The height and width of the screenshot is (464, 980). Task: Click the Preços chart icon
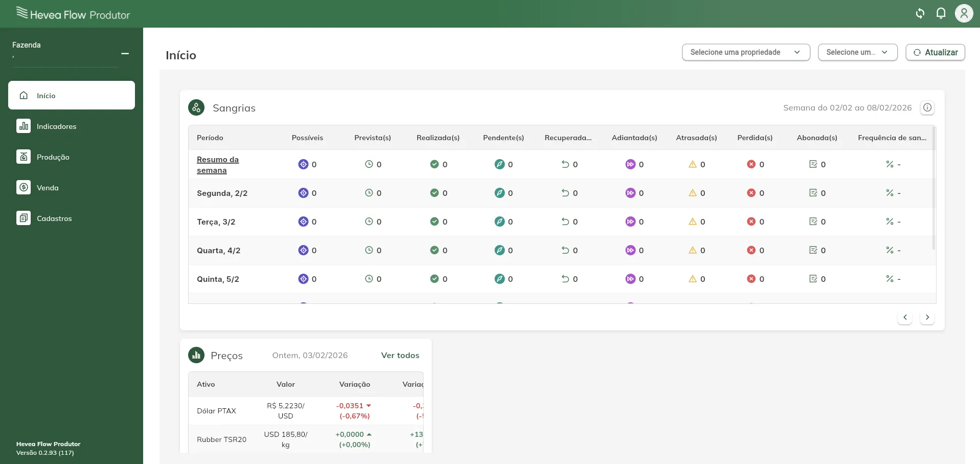point(196,355)
